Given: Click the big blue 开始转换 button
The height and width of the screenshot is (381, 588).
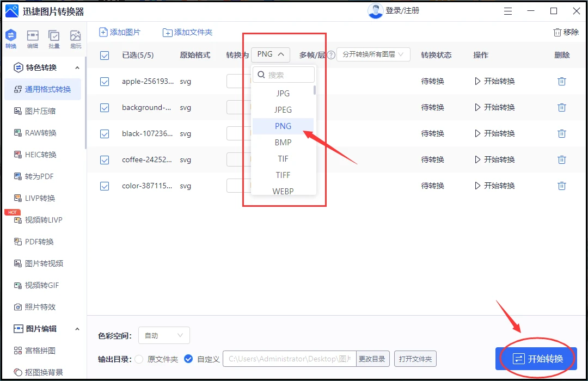Looking at the screenshot, I should pos(536,359).
